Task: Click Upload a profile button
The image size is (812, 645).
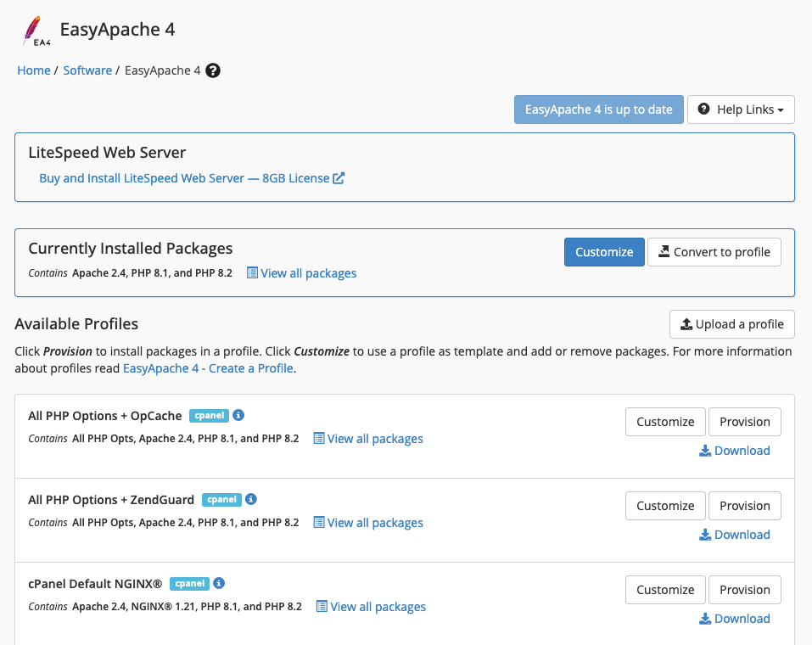Action: [x=731, y=324]
